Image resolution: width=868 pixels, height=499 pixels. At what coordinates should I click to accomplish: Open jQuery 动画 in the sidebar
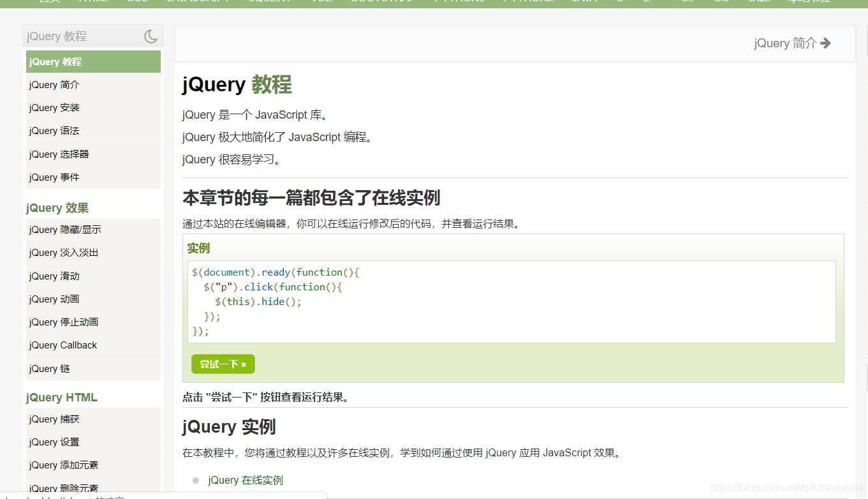[93, 299]
